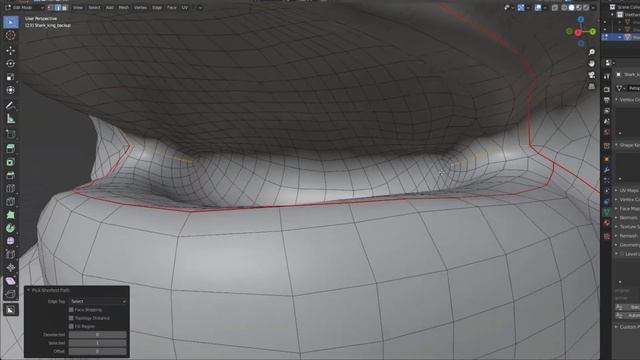Screen dimensions: 640x360
Task: Select the Bevel tool
Action: coord(11,175)
